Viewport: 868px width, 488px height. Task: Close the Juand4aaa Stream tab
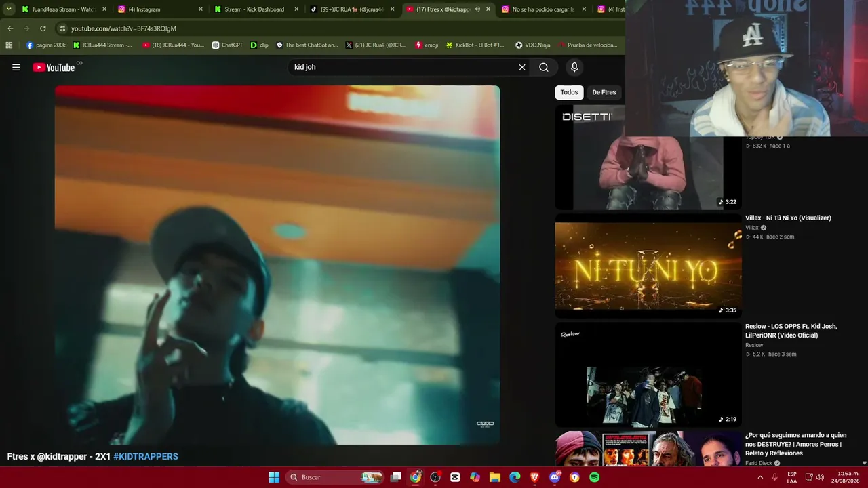(x=104, y=9)
